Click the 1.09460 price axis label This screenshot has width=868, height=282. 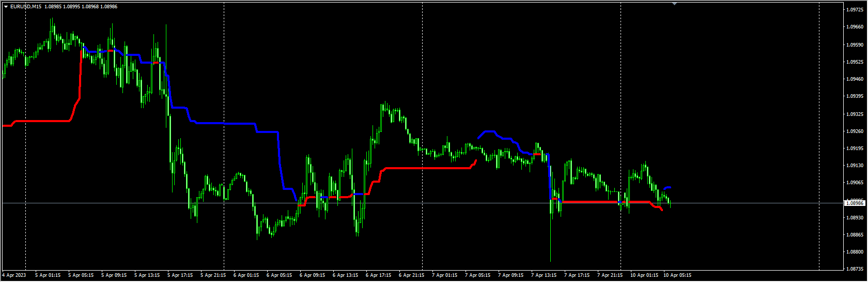[855, 79]
